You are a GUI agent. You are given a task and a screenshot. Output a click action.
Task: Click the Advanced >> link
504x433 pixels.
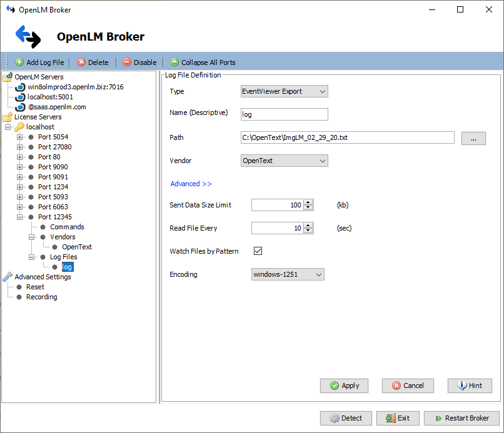point(191,184)
